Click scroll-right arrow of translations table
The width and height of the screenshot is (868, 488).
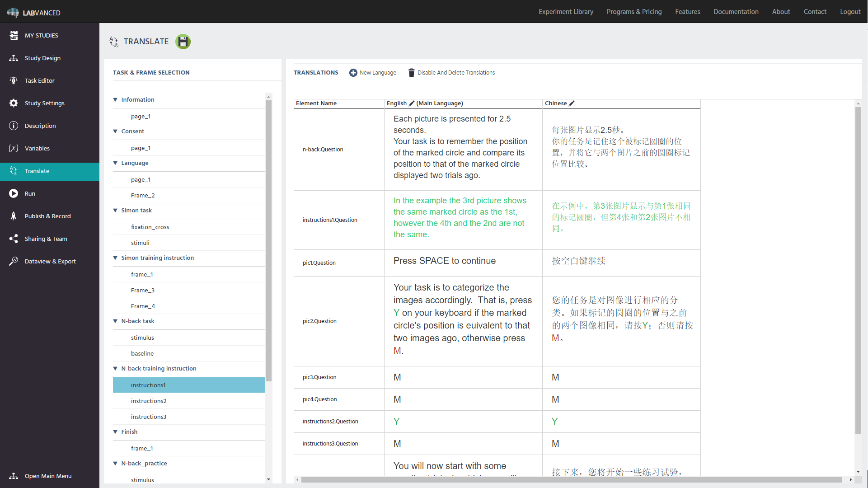(x=850, y=479)
